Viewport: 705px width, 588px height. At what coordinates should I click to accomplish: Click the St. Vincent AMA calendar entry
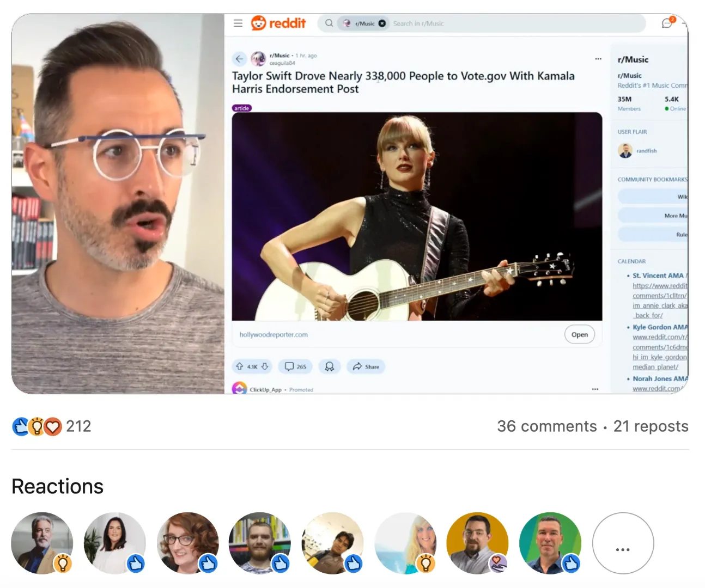coord(660,275)
